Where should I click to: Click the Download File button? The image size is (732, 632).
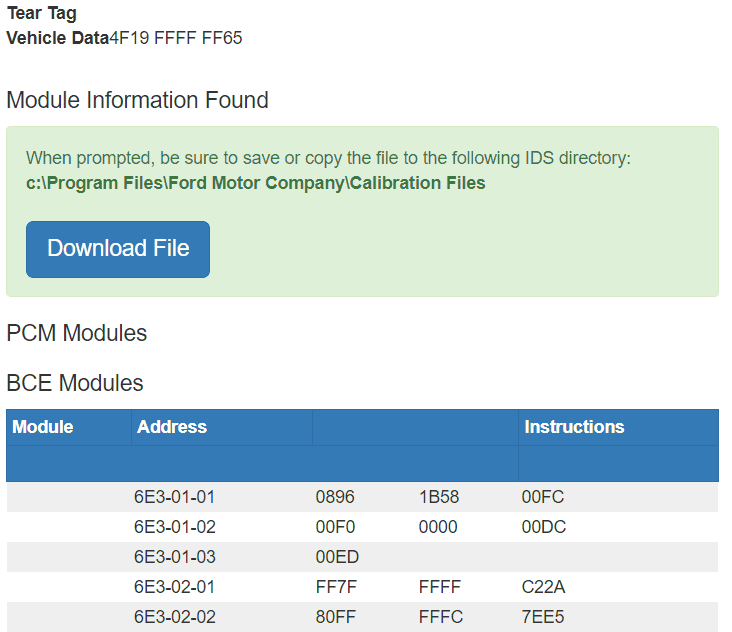pyautogui.click(x=118, y=249)
